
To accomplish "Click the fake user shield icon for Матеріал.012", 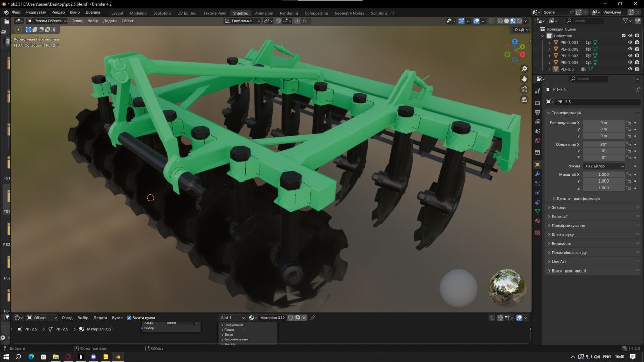I will [x=291, y=318].
